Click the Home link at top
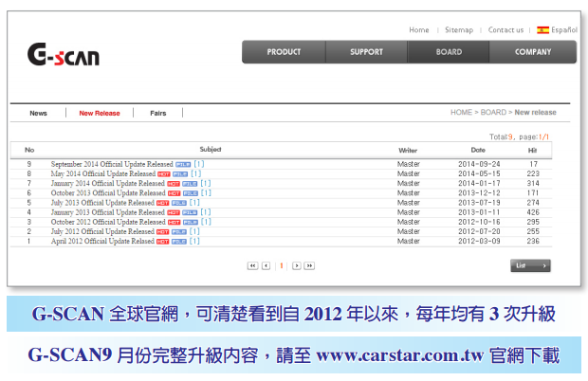The width and height of the screenshot is (588, 381). click(x=419, y=30)
